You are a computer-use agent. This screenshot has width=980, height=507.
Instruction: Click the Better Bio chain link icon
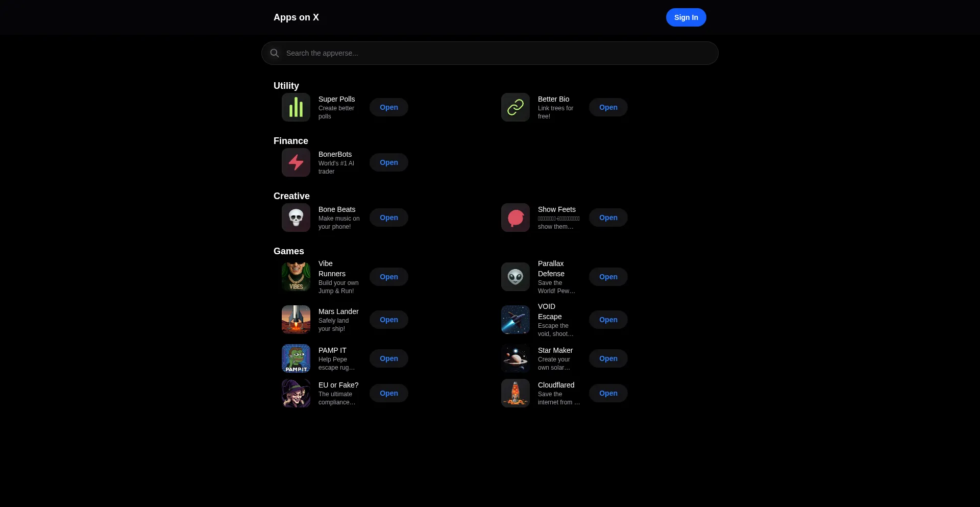pyautogui.click(x=516, y=107)
